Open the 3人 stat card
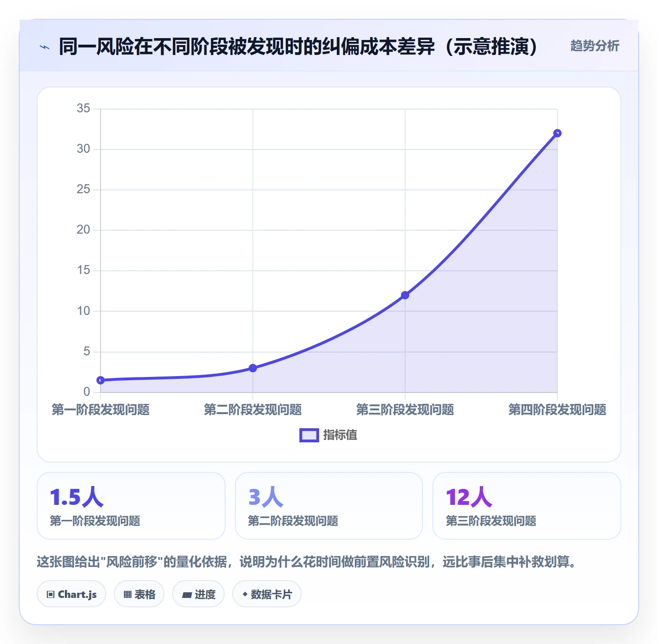Screen dimensions: 658x644 (329, 506)
